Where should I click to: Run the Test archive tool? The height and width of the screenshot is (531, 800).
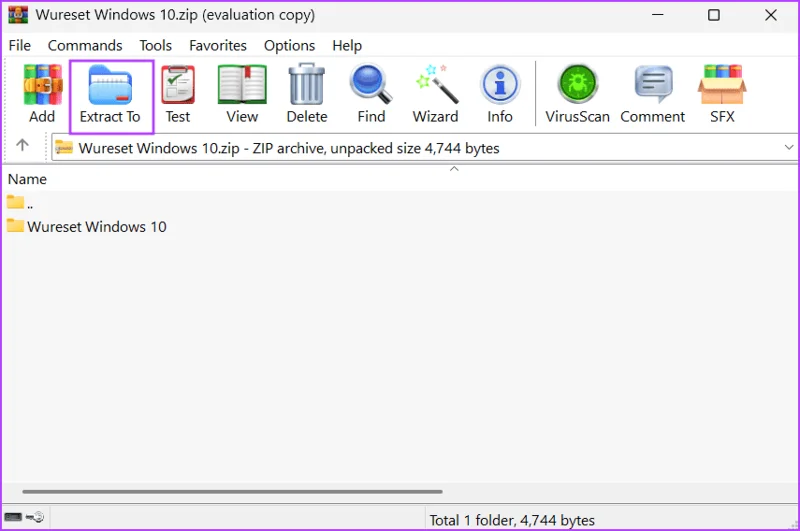click(178, 94)
